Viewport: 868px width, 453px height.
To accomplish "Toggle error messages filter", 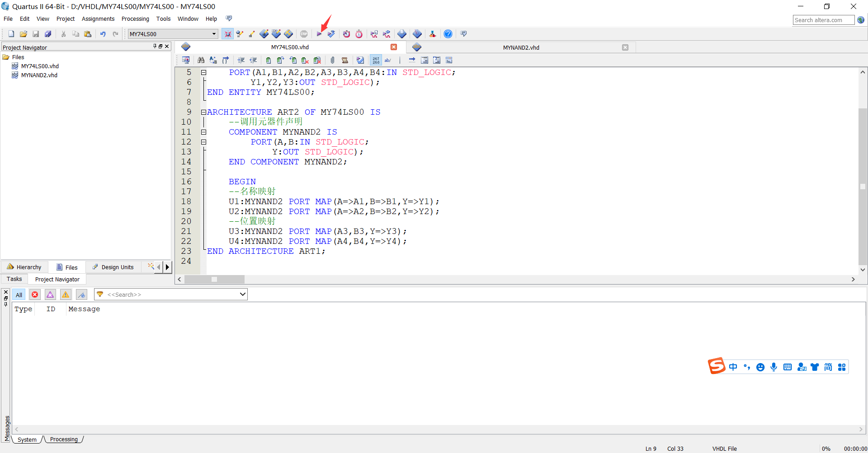I will pos(35,295).
